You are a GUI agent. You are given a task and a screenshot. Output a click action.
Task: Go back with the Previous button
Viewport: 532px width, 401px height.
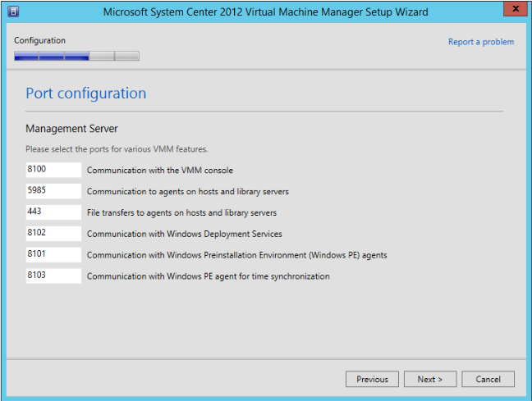point(372,379)
